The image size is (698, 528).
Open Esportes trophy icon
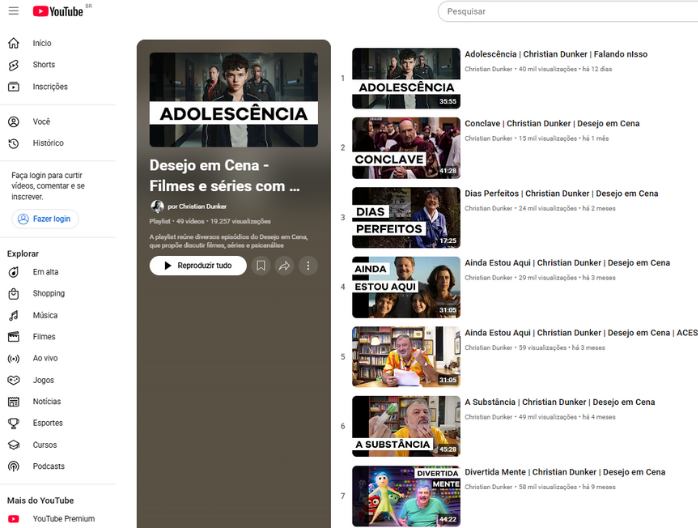coord(14,423)
